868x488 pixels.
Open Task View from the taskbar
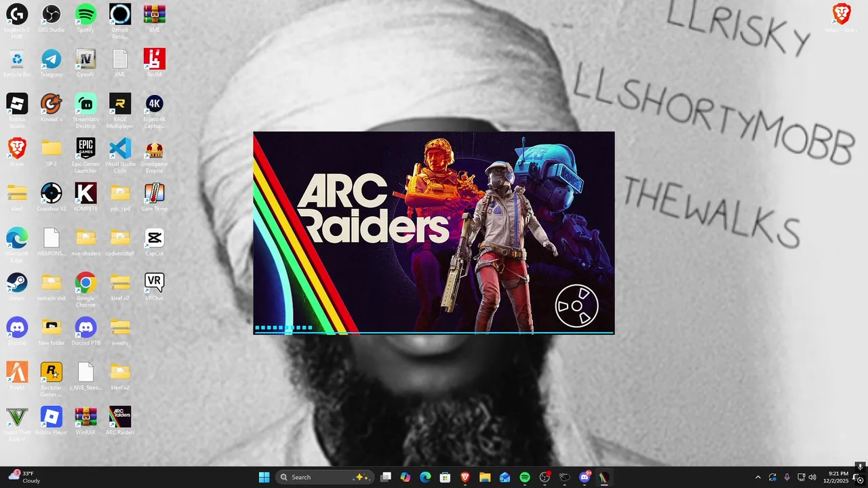(x=386, y=477)
